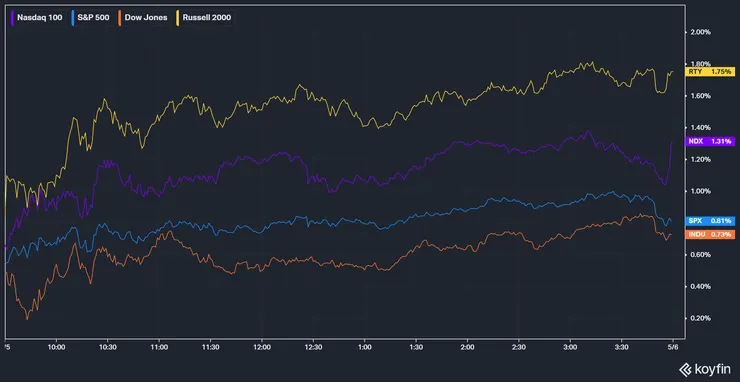Click the 10:30 time axis label

coord(108,347)
